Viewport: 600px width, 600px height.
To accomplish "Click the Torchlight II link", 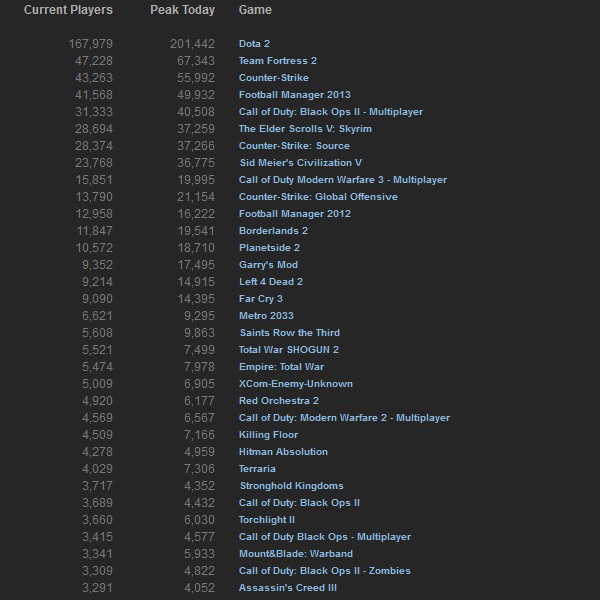I will tap(267, 520).
